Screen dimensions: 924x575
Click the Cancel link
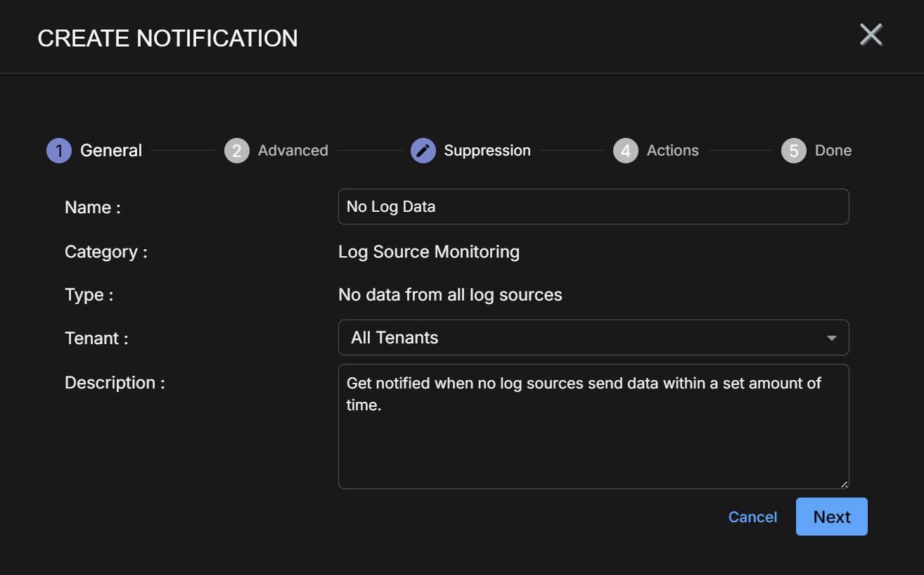click(x=752, y=517)
